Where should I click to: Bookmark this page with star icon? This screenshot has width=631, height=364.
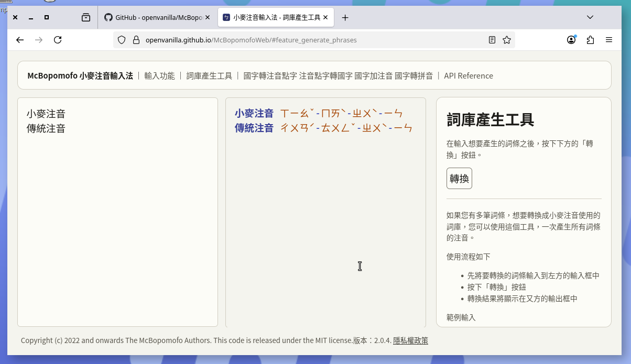pos(507,40)
